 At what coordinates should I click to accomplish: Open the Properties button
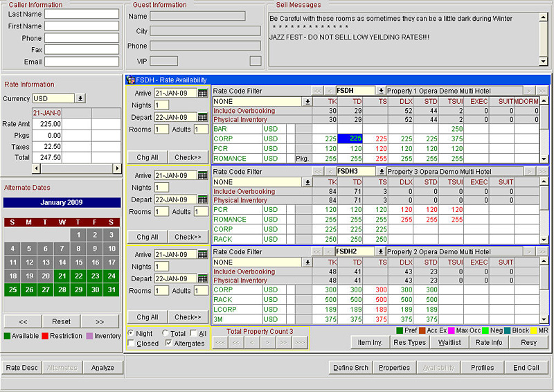tap(394, 368)
